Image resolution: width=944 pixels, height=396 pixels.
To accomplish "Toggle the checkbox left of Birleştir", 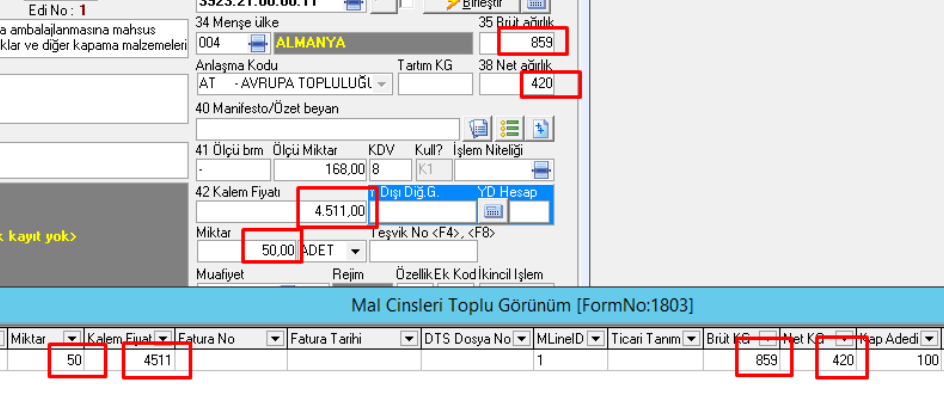I will tap(408, 4).
